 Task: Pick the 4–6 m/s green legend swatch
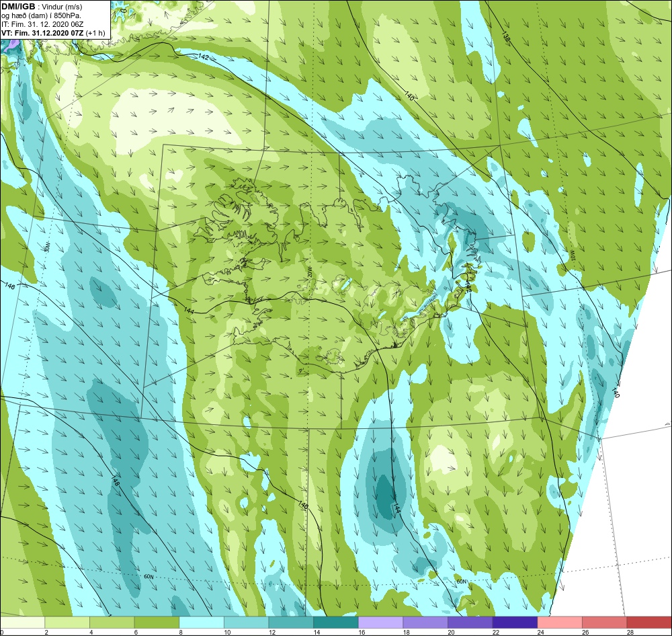click(112, 623)
